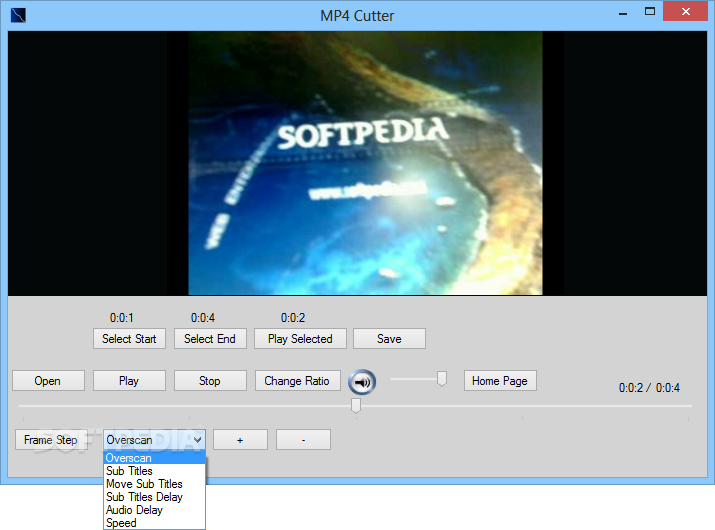Maximize the MP4 Cutter window

click(650, 12)
